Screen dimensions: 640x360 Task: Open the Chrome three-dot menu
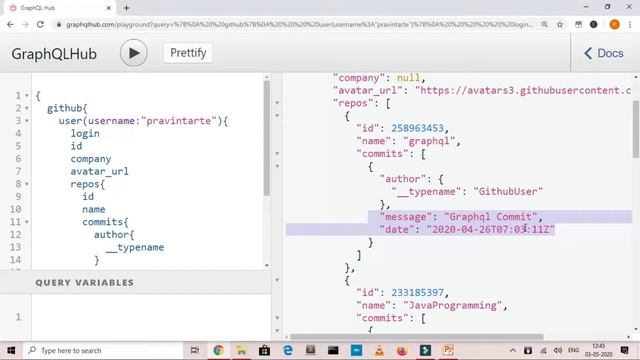[630, 24]
